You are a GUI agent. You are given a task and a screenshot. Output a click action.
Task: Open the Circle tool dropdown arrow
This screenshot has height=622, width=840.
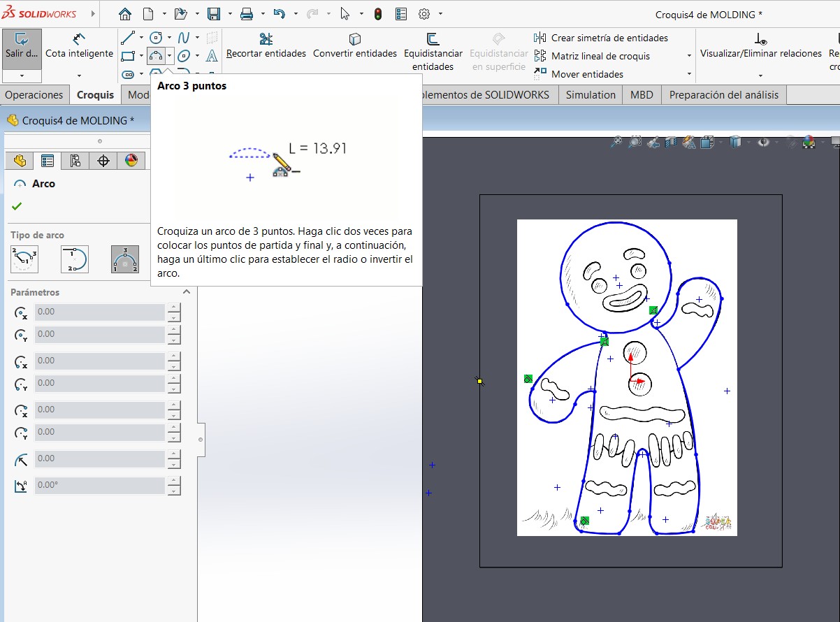tap(169, 38)
